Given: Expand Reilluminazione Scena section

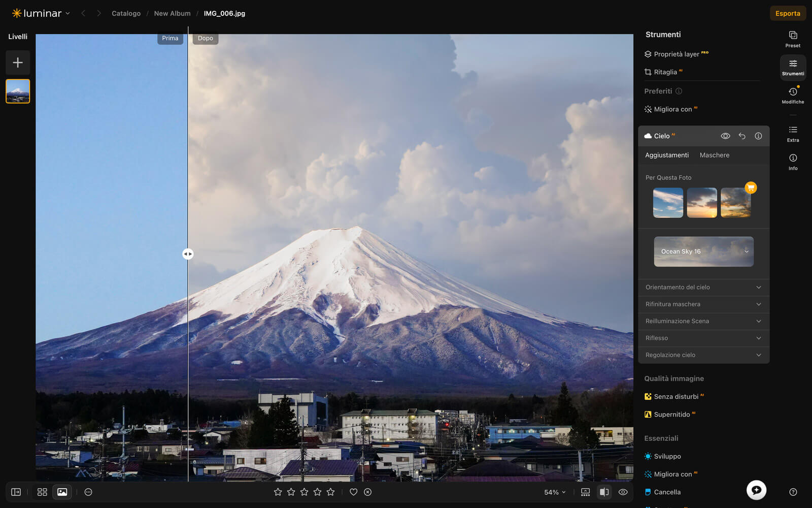Looking at the screenshot, I should (703, 322).
